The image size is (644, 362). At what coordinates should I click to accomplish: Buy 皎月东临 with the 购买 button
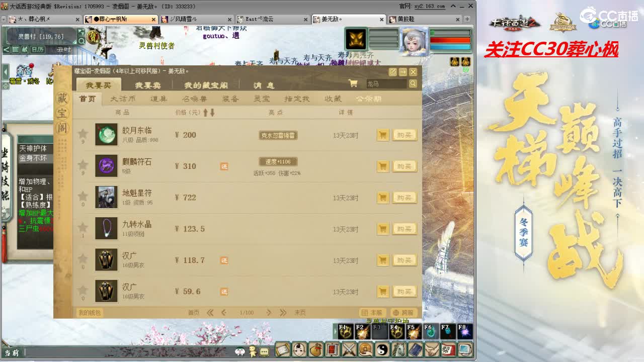point(405,135)
